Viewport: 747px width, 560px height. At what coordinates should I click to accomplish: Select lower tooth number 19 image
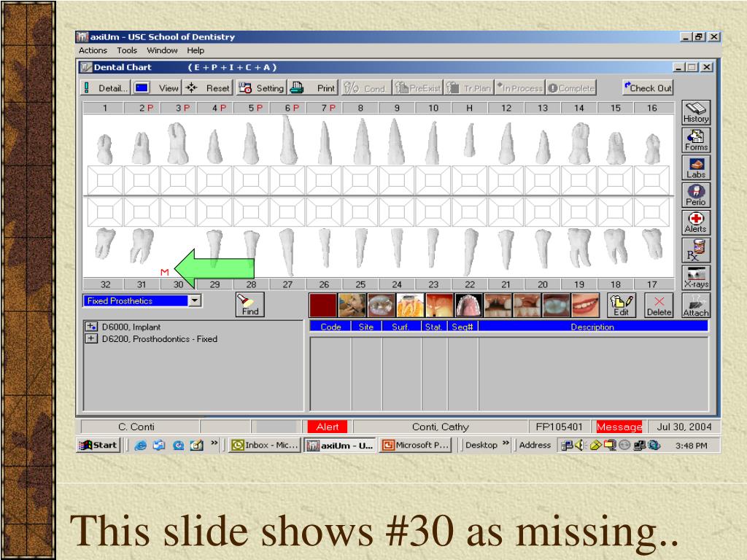[x=578, y=246]
